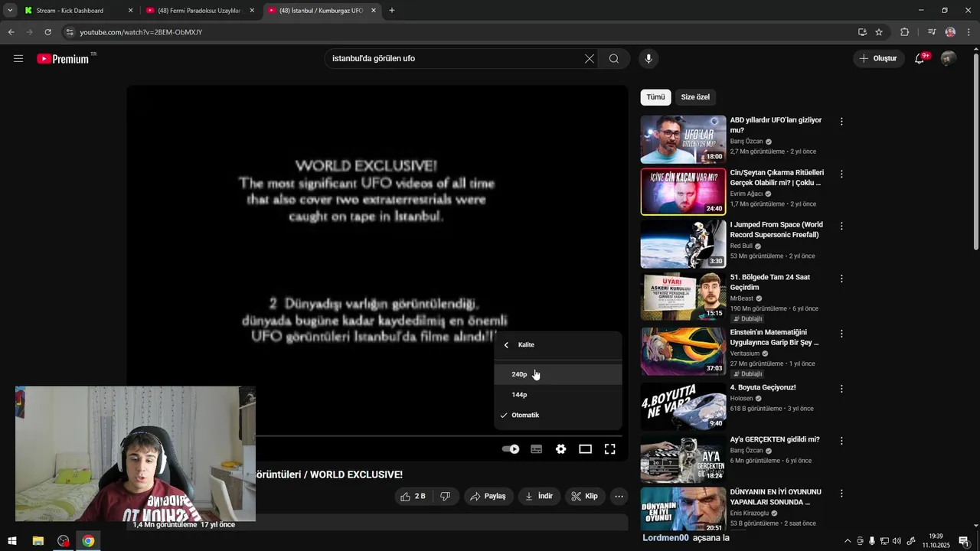The width and height of the screenshot is (980, 551).
Task: Choose Otomatik quality option
Action: pyautogui.click(x=558, y=415)
